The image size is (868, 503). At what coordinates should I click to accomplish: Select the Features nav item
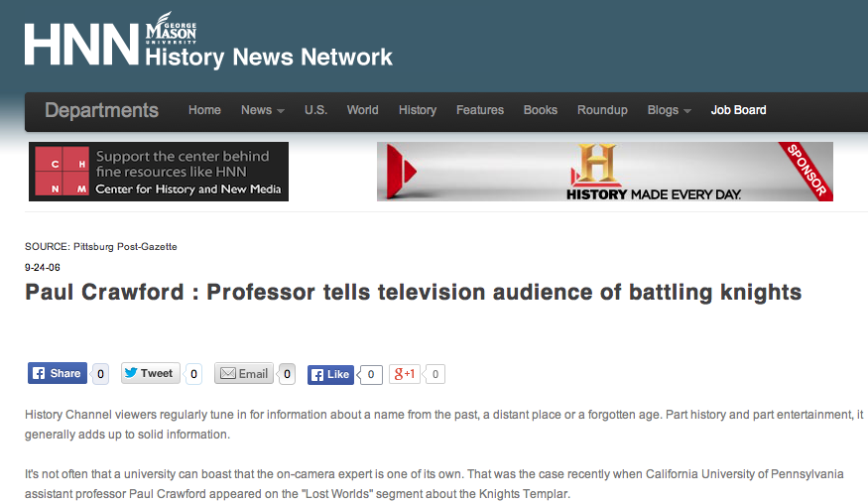pyautogui.click(x=480, y=110)
